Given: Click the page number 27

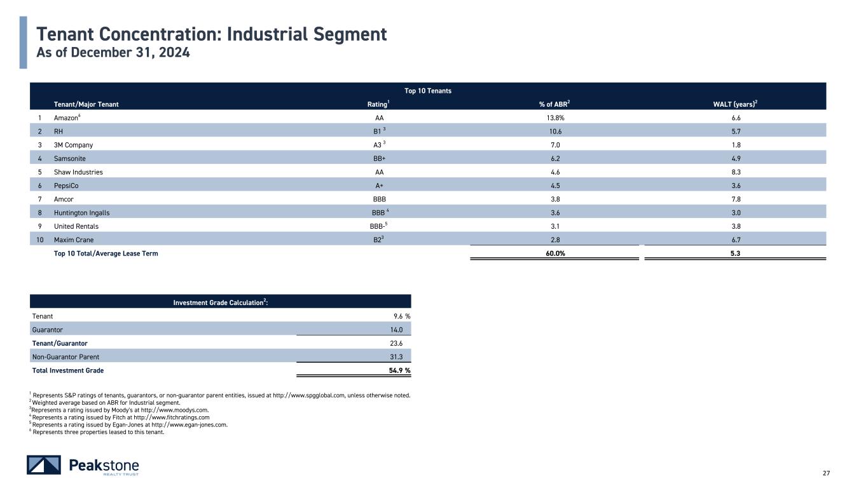Looking at the screenshot, I should coord(826,473).
